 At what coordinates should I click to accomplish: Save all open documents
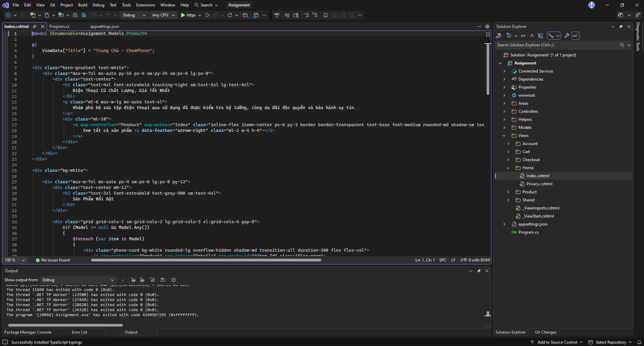84,15
